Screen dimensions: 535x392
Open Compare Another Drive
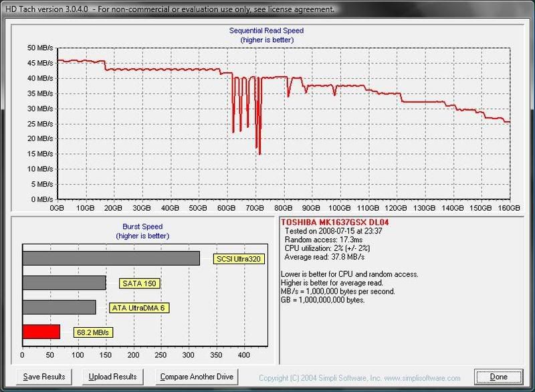[x=197, y=377]
